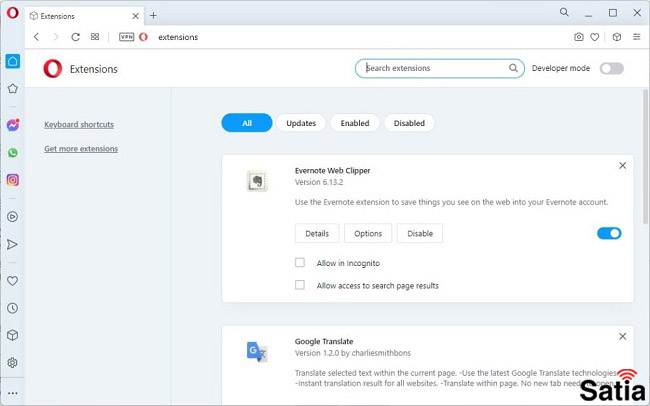This screenshot has height=406, width=650.
Task: Go to Start Page home icon in sidebar
Action: click(12, 61)
